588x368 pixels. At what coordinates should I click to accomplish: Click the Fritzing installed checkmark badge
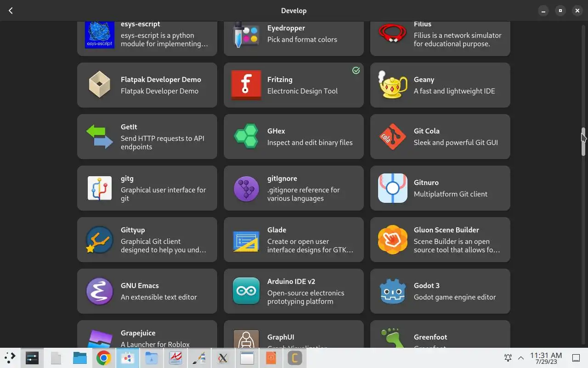[x=356, y=70]
